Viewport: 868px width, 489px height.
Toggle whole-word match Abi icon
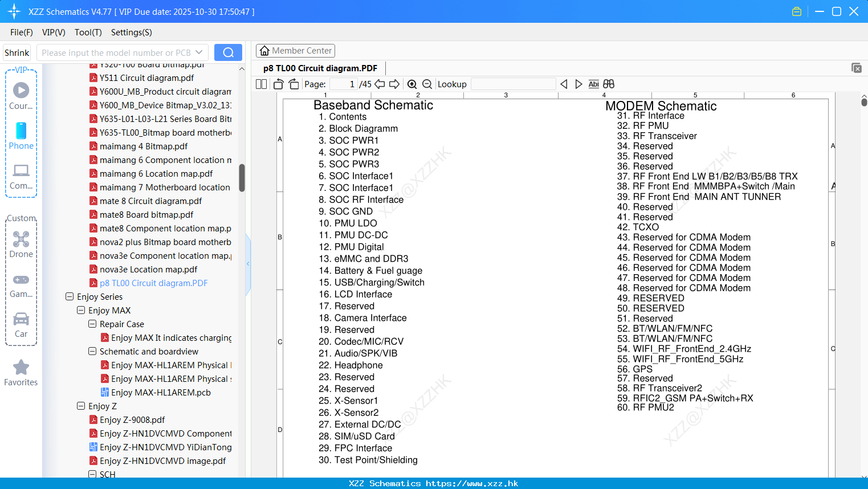pos(593,84)
